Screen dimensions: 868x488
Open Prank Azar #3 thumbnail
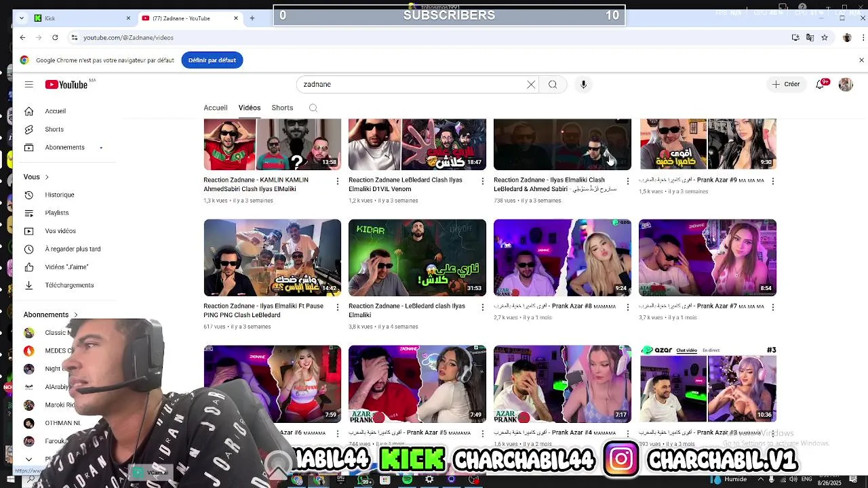707,384
